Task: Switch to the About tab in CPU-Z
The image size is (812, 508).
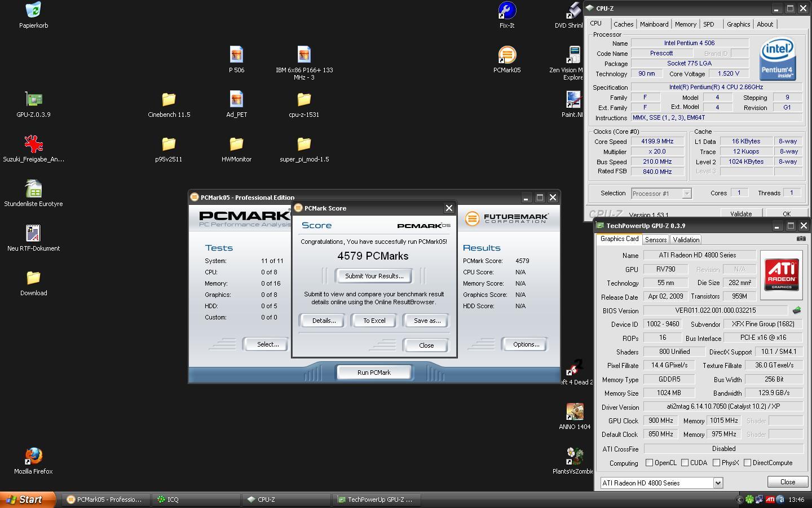Action: coord(765,24)
